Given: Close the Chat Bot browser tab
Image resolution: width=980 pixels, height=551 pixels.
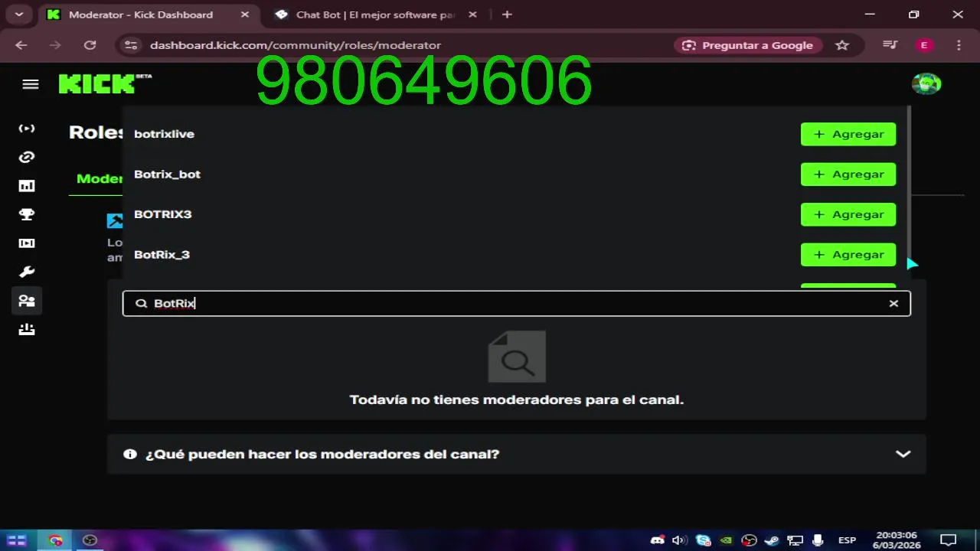Looking at the screenshot, I should 472,15.
